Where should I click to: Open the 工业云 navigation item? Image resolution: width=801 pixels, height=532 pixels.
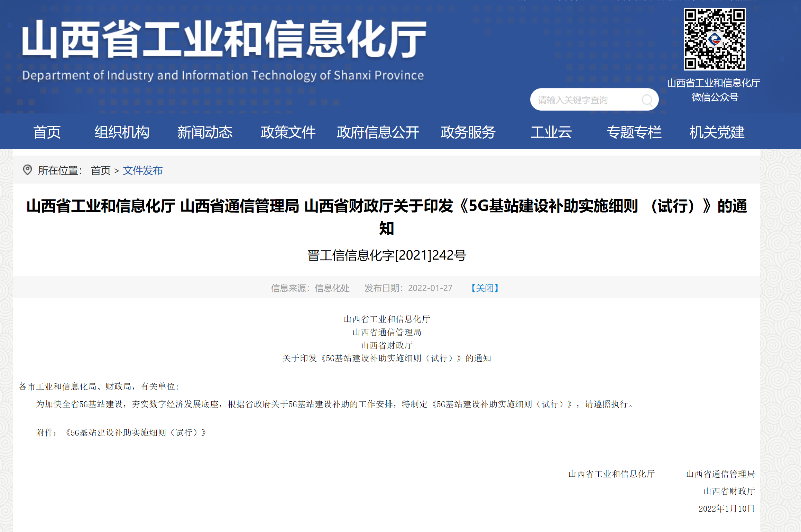tap(551, 132)
